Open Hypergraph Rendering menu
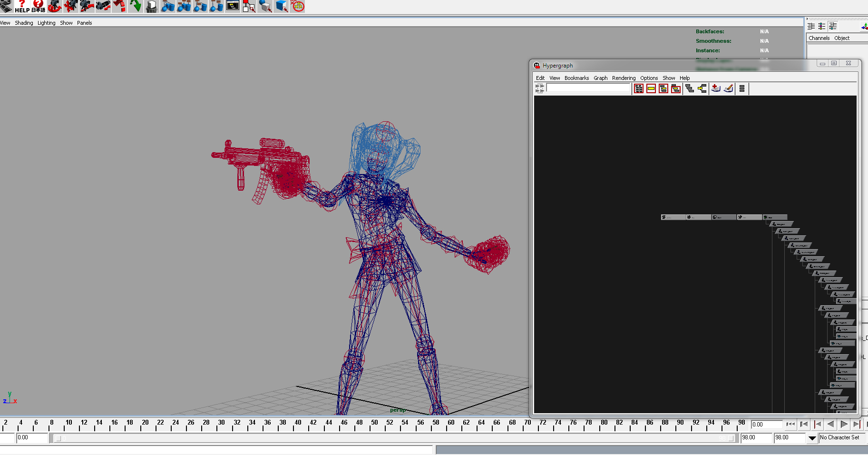 coord(624,78)
